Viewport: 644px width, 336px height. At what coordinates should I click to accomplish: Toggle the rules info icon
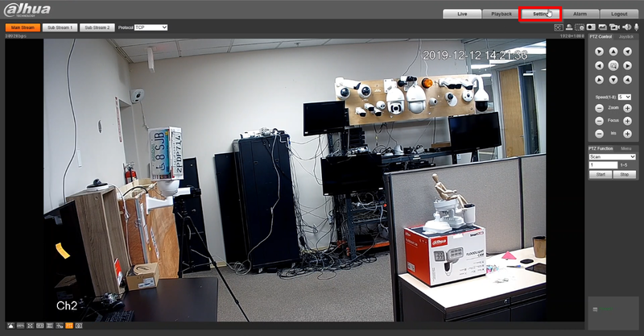60,326
